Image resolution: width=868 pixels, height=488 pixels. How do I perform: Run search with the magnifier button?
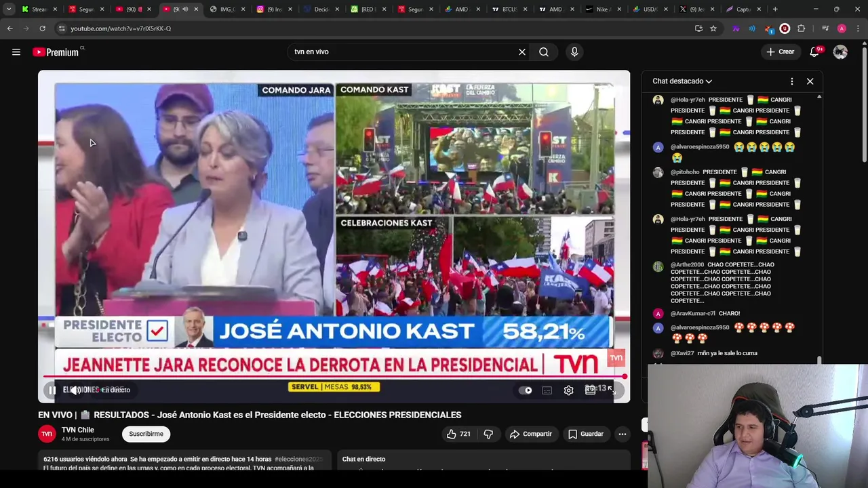click(x=544, y=52)
